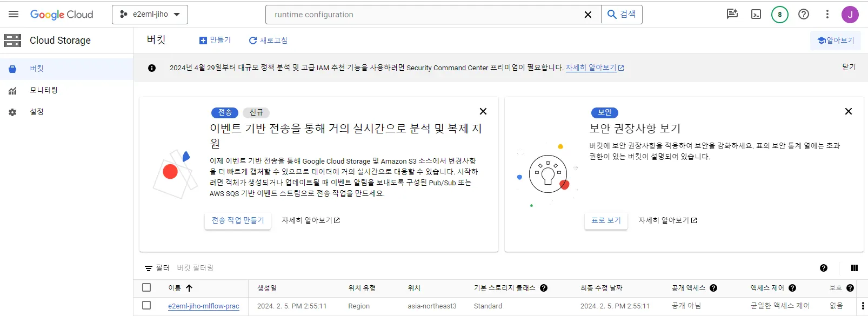Screen dimensions: 868x316
Task: Click 전송 작업 만들기 button
Action: pos(238,220)
